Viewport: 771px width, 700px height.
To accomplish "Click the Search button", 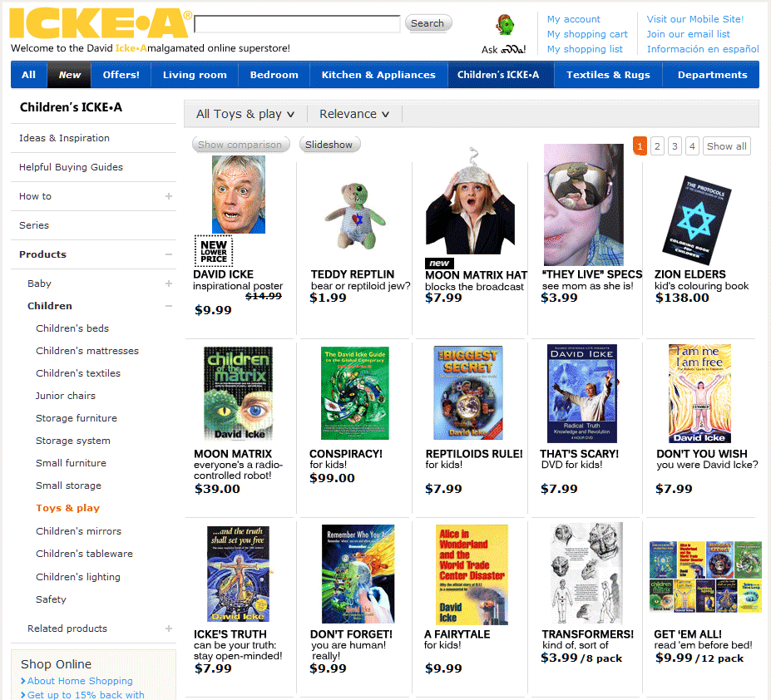I will coord(428,23).
